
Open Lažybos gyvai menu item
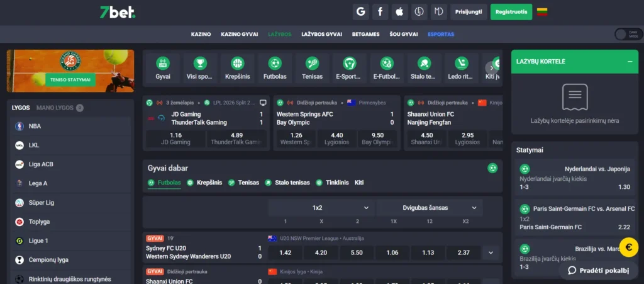click(321, 34)
